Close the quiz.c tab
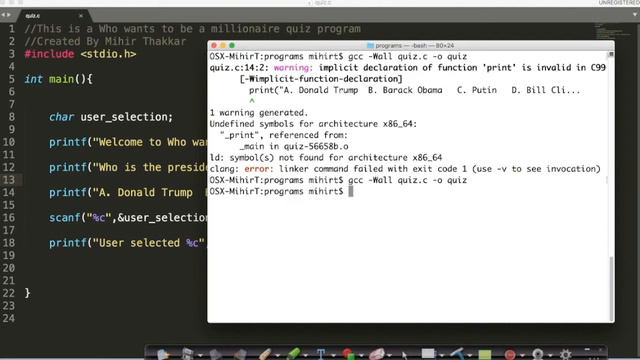 (81, 16)
